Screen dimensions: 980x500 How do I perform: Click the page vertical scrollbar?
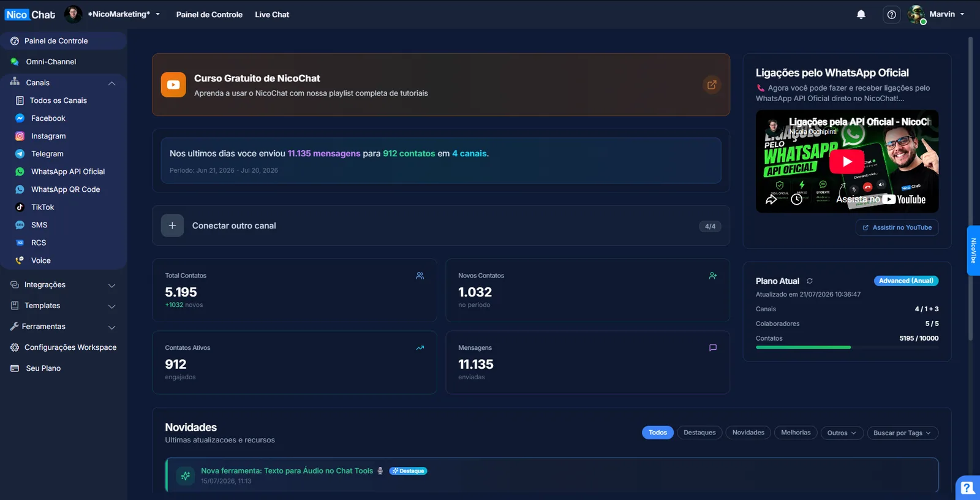coord(970,189)
